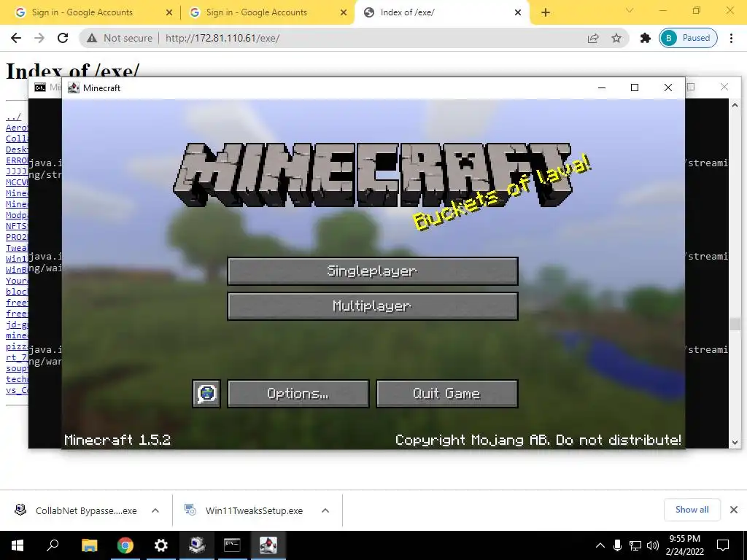Click installer app icon in taskbar
747x560 pixels.
(x=196, y=545)
